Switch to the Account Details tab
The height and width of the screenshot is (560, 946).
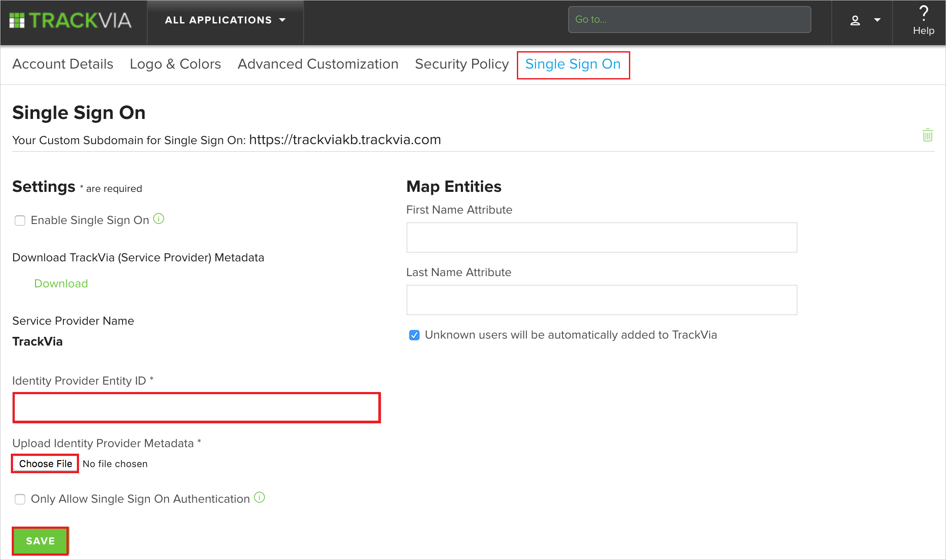pos(63,64)
